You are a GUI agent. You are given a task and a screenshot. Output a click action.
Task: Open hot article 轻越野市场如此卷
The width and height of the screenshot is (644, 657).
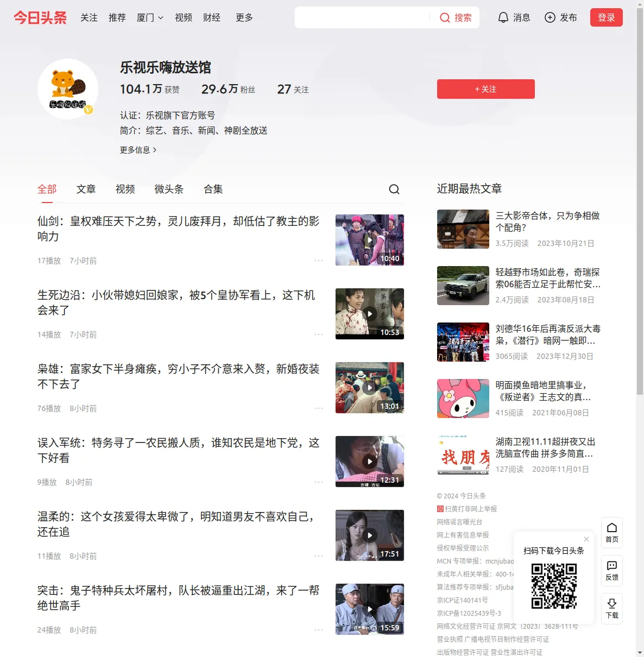pos(548,278)
